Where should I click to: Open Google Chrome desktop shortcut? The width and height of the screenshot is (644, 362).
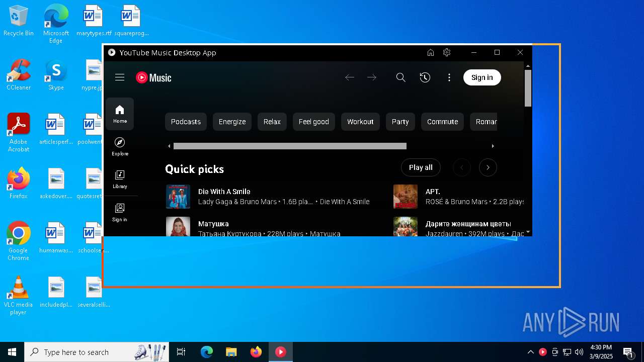tap(19, 241)
